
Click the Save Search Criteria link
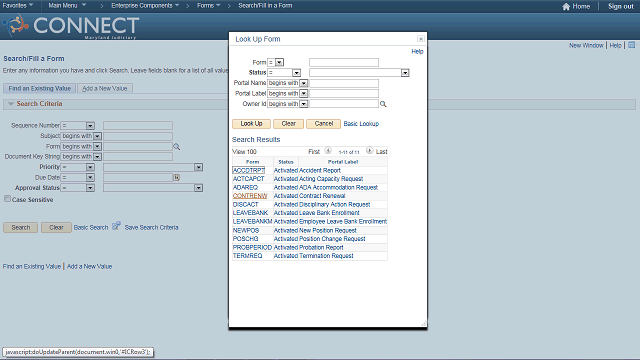click(x=151, y=227)
